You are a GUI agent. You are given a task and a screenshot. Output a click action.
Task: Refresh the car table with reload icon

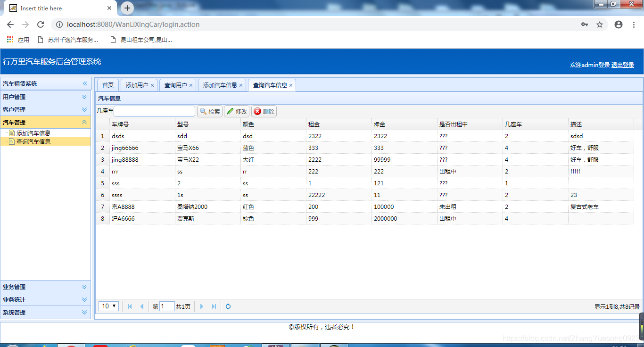(x=228, y=306)
